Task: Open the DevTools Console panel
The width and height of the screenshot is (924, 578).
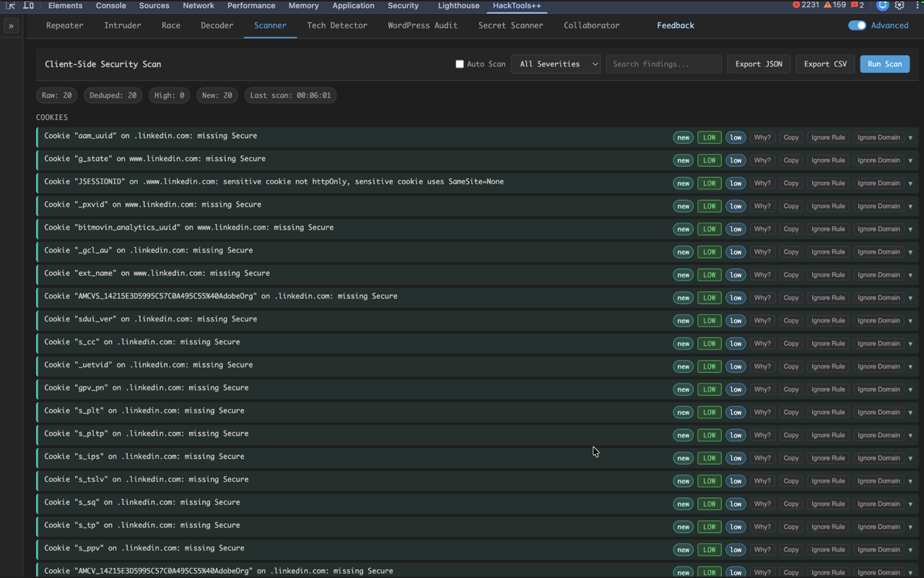Action: coord(110,5)
